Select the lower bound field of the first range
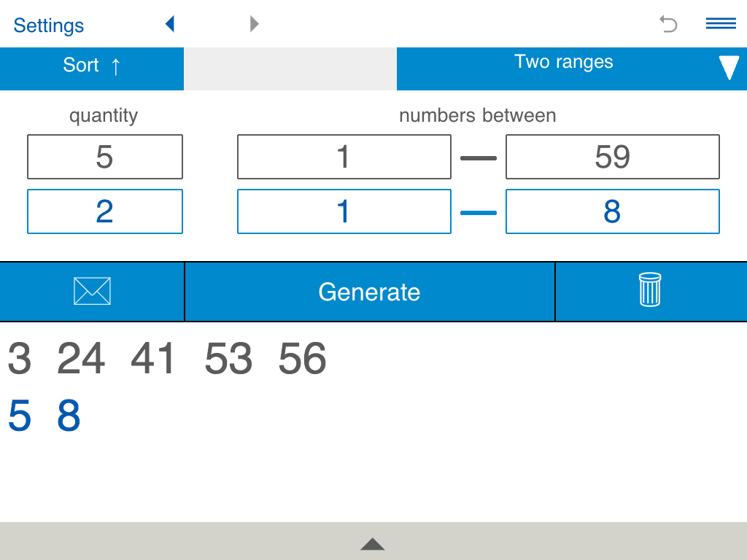Image resolution: width=747 pixels, height=560 pixels. 344,157
